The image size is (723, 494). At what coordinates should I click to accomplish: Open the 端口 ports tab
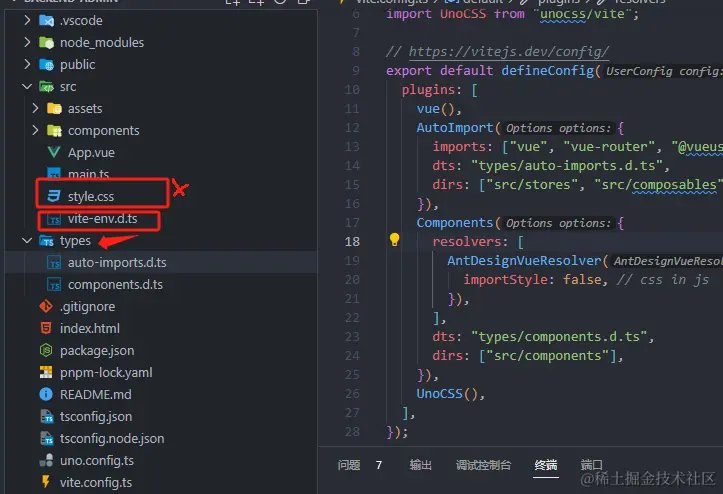[x=592, y=465]
